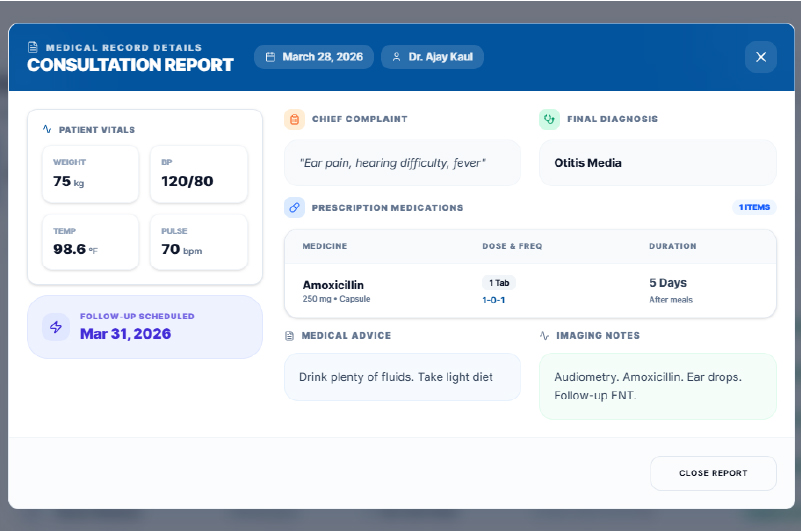Click the PRESCRIPTION MEDICATIONS heading
The image size is (801, 531).
[x=387, y=208]
